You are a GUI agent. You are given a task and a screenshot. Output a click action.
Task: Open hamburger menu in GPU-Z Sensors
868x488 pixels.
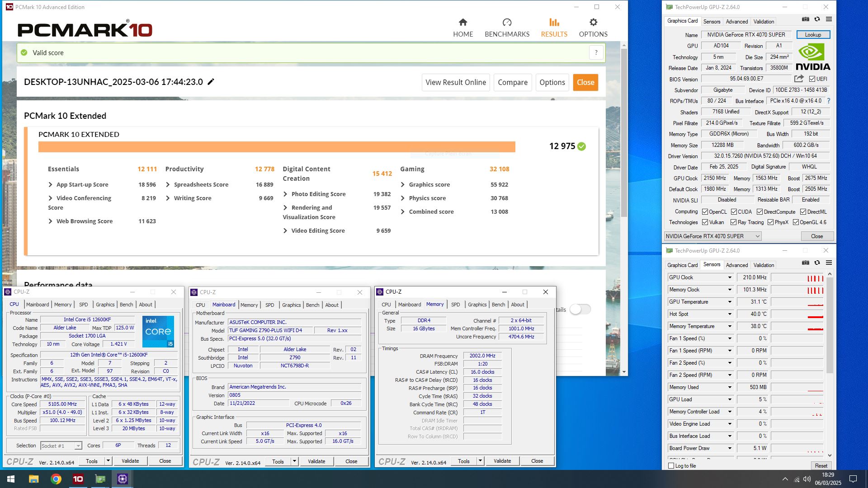tap(829, 263)
